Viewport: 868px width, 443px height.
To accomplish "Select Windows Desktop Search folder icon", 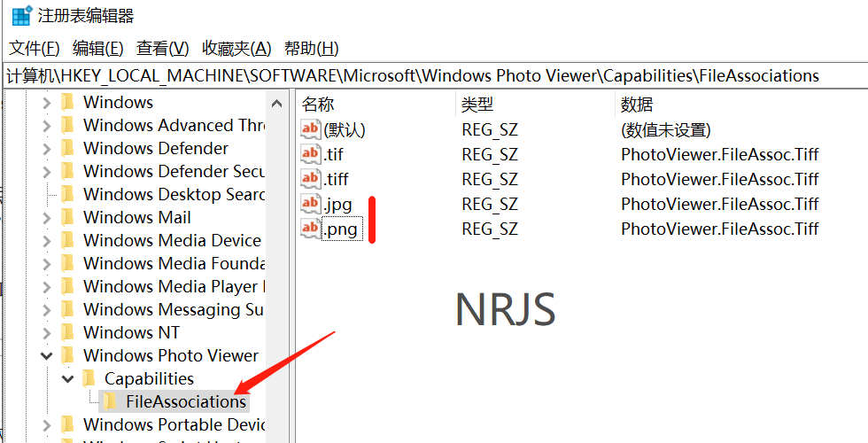I will pos(67,194).
